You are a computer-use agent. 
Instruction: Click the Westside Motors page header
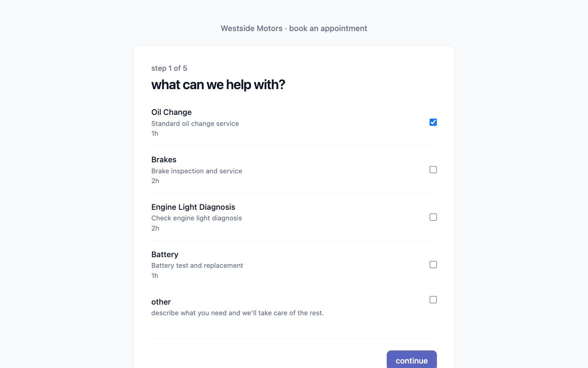click(x=294, y=28)
